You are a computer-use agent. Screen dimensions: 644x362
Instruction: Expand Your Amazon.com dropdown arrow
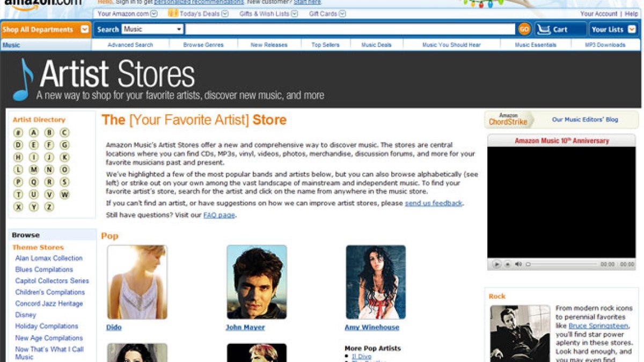point(154,14)
